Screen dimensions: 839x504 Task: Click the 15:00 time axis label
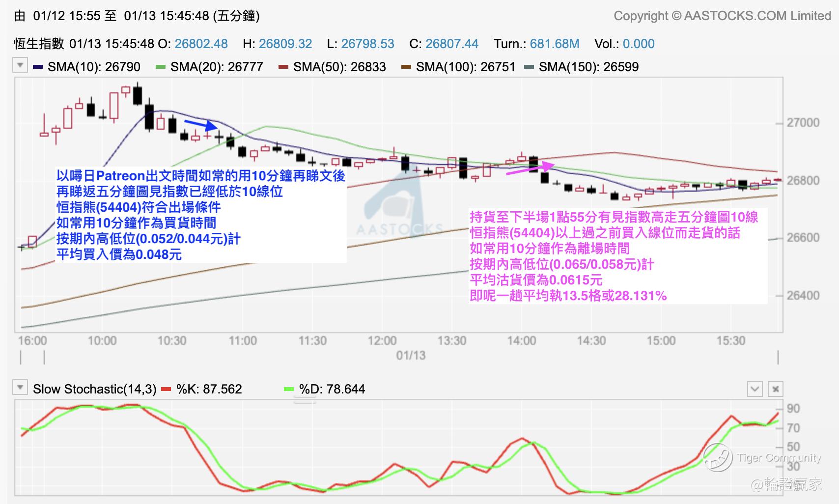661,340
